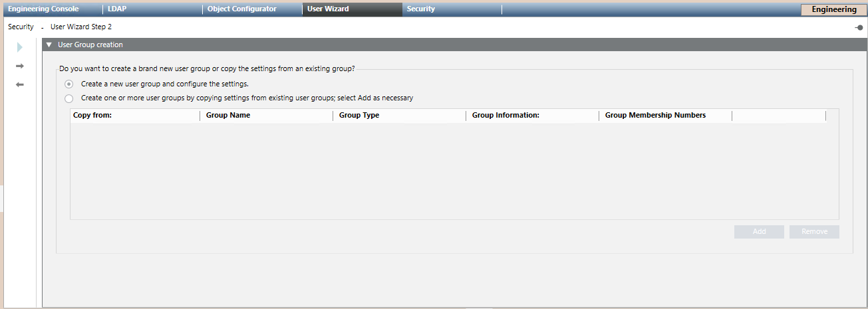This screenshot has width=868, height=309.
Task: Click the left arrow previous step icon
Action: tap(20, 84)
